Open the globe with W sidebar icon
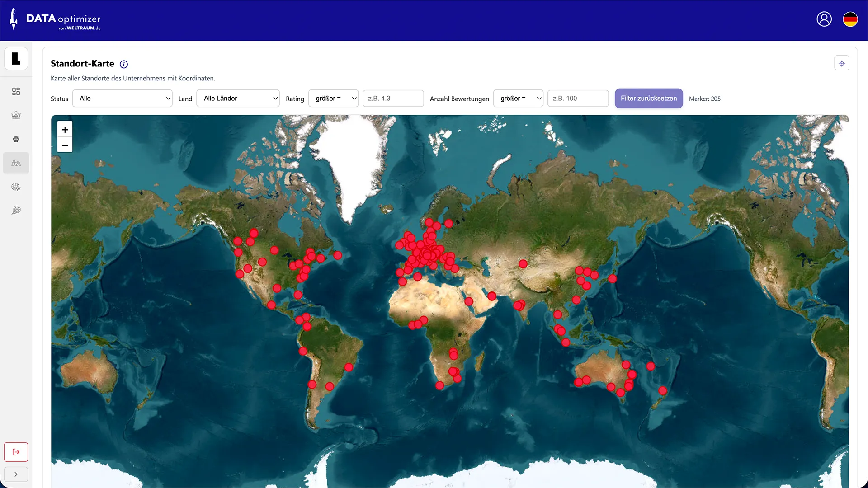 click(x=16, y=187)
